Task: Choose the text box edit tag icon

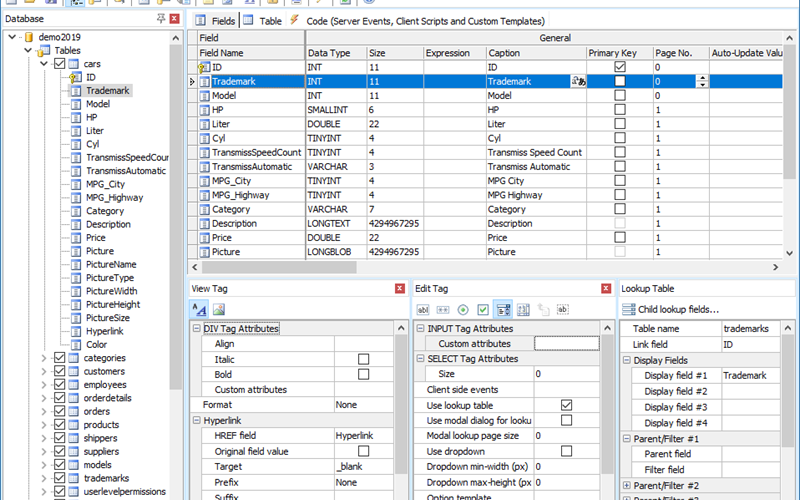Action: pos(423,310)
